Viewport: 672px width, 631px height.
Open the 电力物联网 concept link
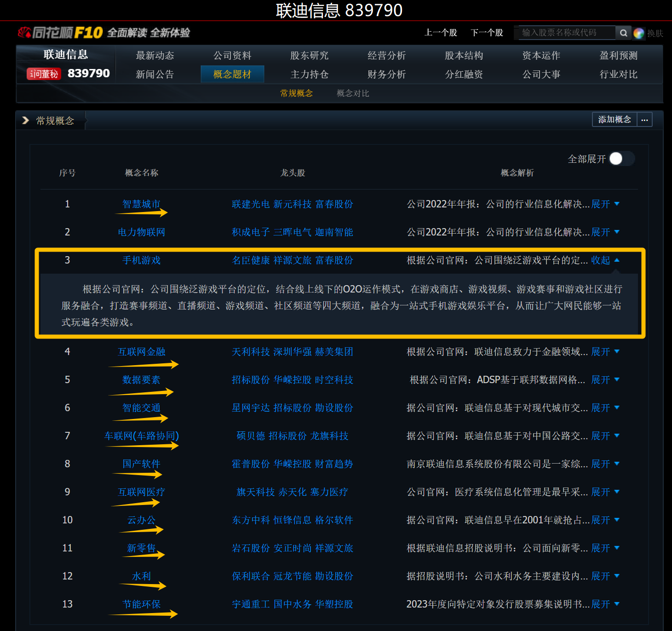142,232
